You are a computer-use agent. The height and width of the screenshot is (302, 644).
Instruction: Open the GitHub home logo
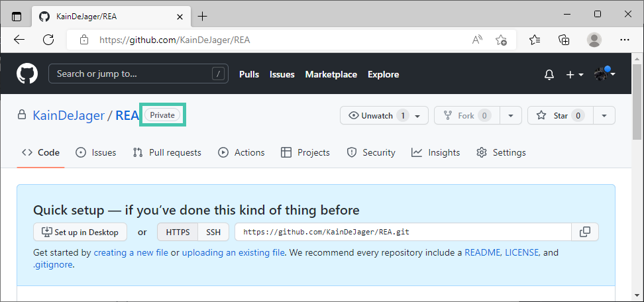27,74
